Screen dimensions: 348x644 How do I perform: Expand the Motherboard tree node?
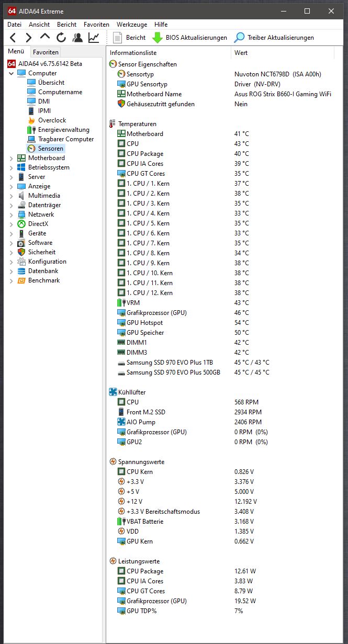point(12,158)
